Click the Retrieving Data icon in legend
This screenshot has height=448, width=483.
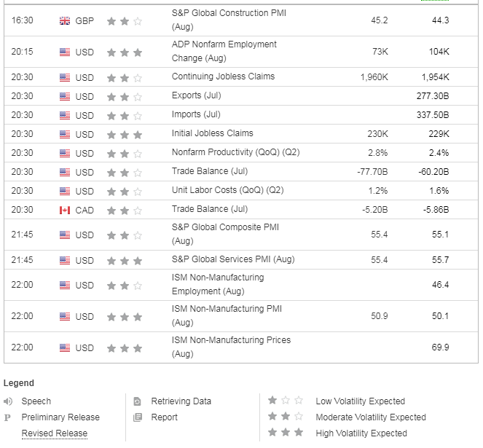[137, 401]
